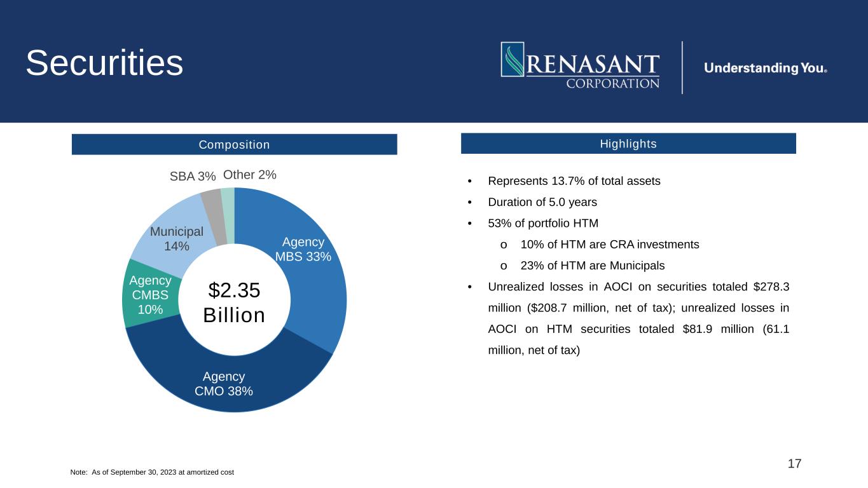This screenshot has height=488, width=868.
Task: Select the Highlights section header
Action: point(628,144)
